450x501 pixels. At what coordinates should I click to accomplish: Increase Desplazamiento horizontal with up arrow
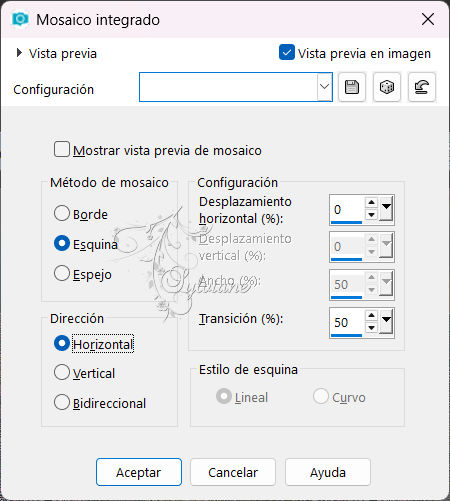371,202
